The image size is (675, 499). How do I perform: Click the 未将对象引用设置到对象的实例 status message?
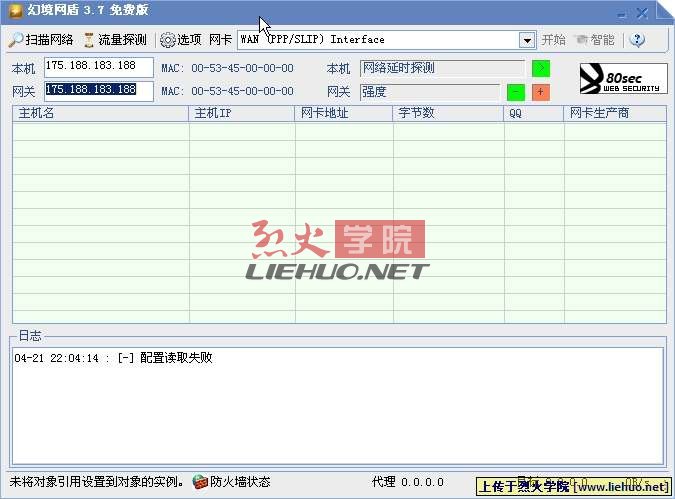click(96, 481)
